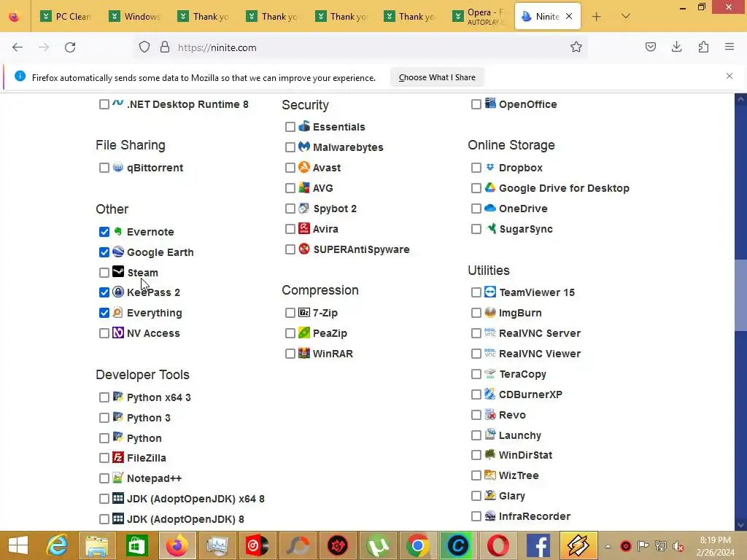Click the Steam logo icon
747x560 pixels.
coord(117,272)
